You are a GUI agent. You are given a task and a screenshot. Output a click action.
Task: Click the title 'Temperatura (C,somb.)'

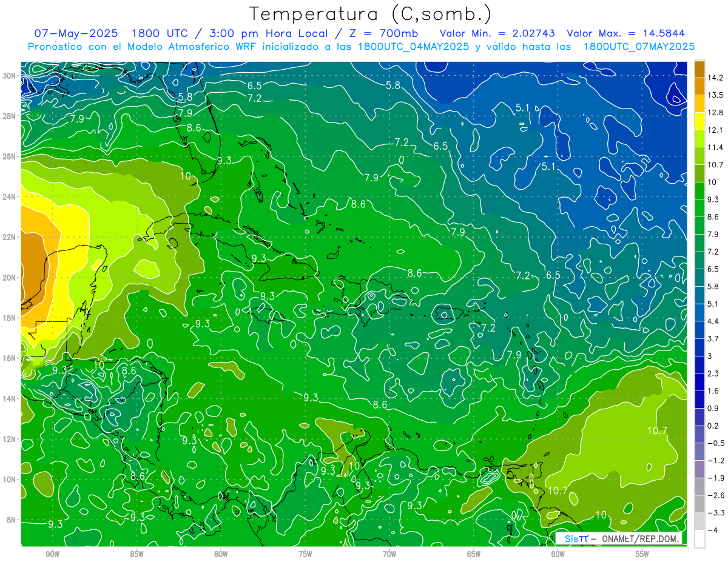coord(370,14)
